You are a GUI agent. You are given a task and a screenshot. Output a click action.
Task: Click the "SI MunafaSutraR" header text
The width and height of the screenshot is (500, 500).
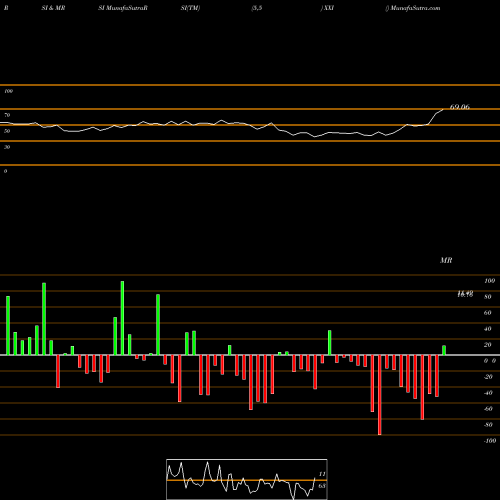123,8
